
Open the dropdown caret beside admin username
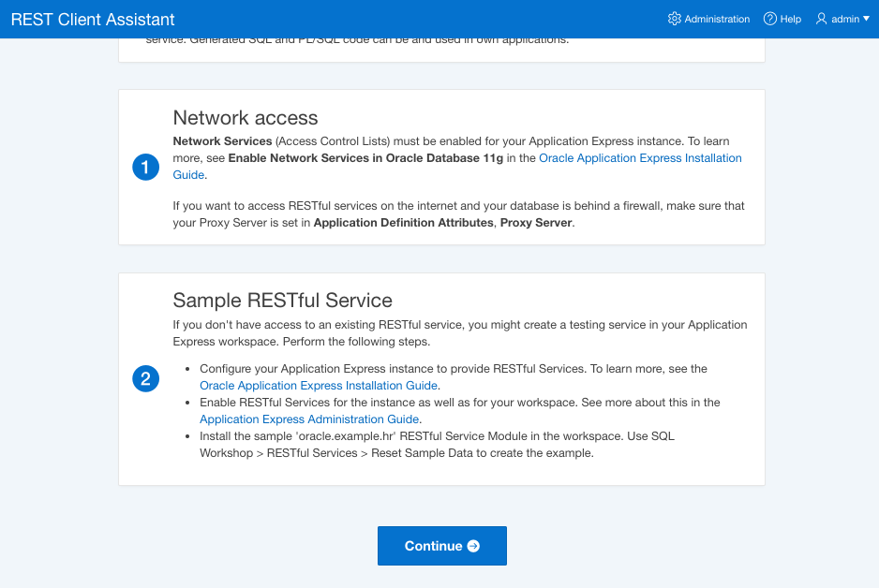point(865,19)
